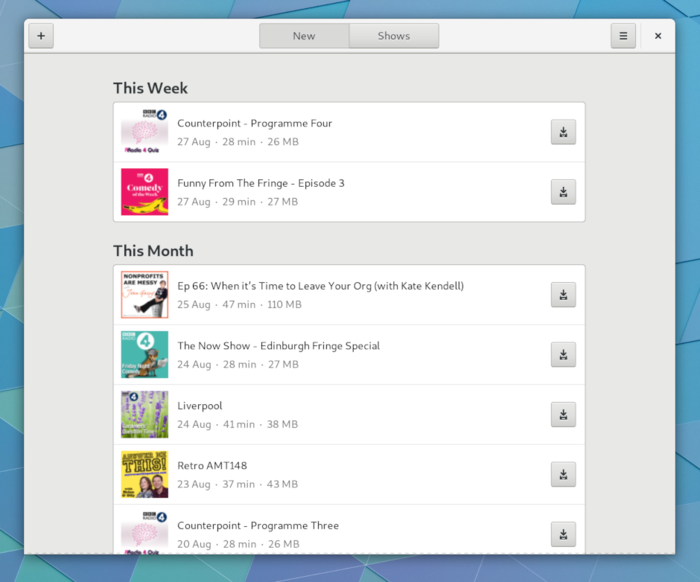Click the '27 Aug · 29 min · 27 MB' details

[238, 202]
